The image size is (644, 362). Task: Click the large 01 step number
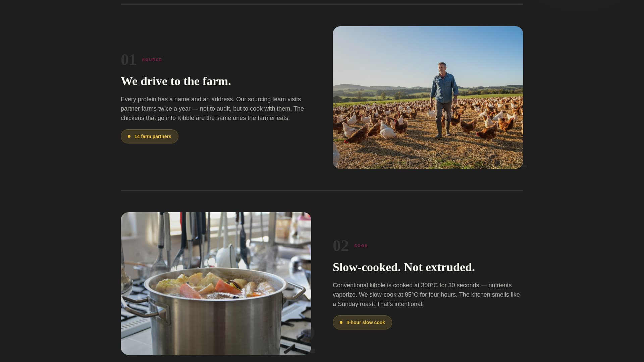click(128, 60)
